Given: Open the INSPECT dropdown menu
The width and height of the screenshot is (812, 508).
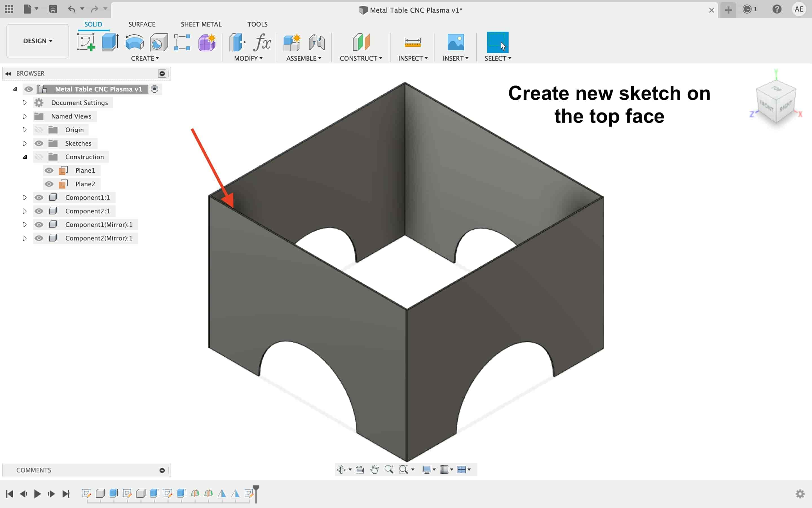Looking at the screenshot, I should (413, 58).
